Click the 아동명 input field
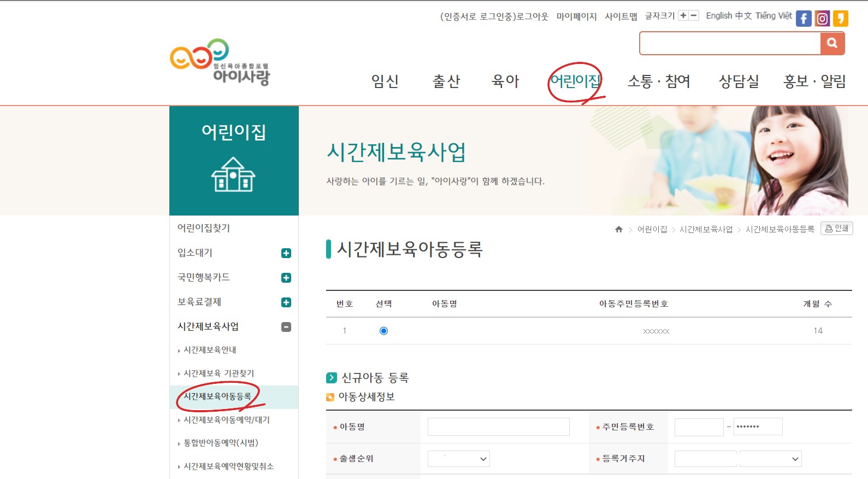Image resolution: width=868 pixels, height=479 pixels. click(498, 427)
